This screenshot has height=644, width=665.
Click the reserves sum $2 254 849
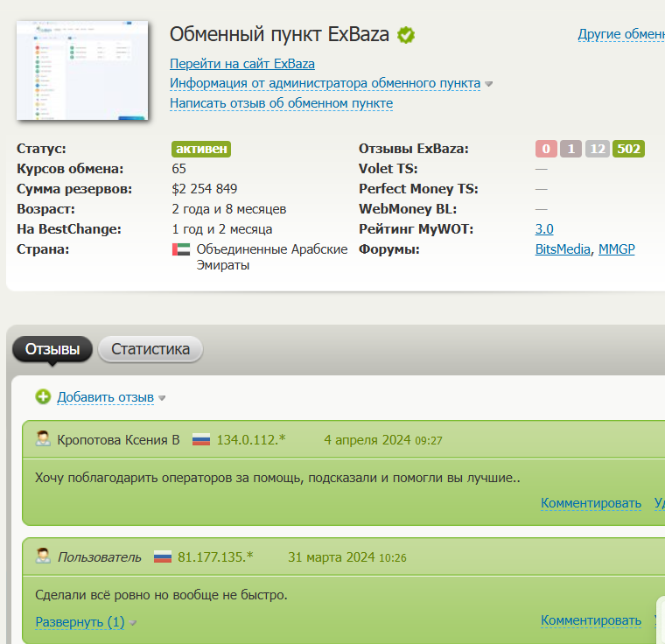205,189
